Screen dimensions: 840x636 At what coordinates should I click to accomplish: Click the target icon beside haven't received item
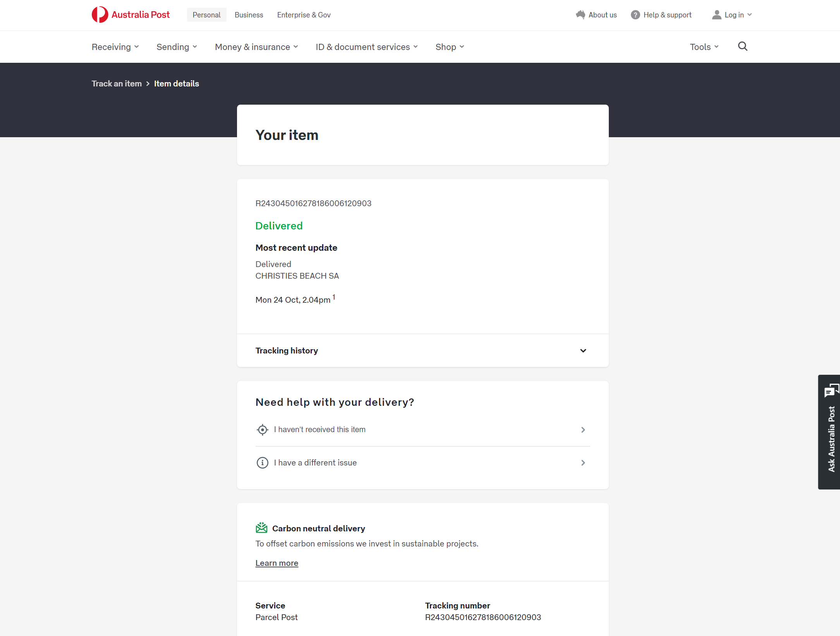pos(262,430)
